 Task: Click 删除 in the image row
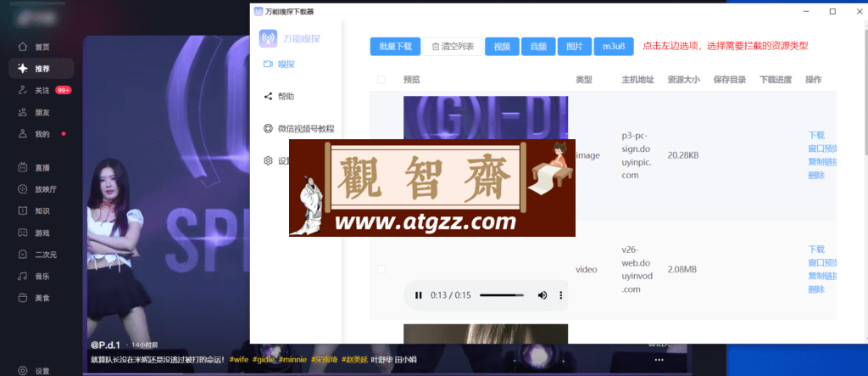click(816, 175)
